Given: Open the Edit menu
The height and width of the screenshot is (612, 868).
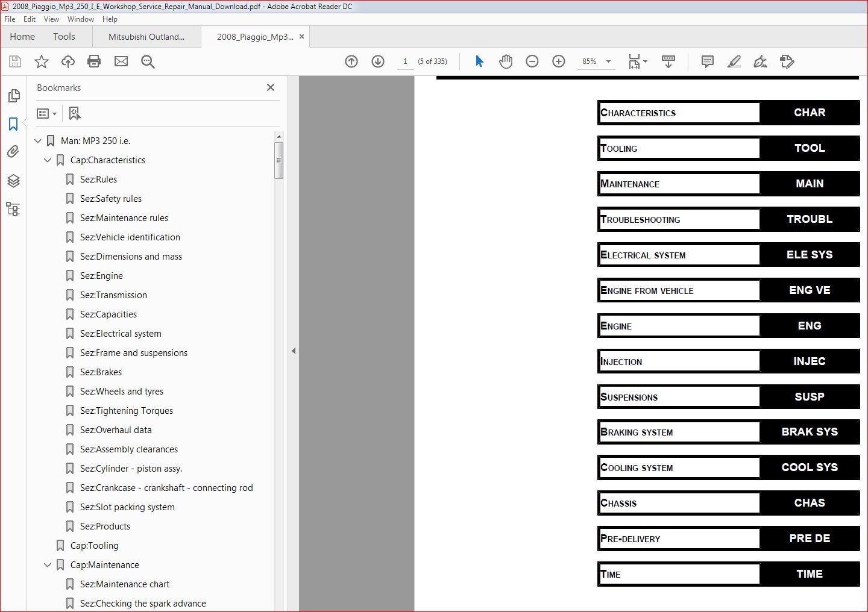Looking at the screenshot, I should [30, 19].
